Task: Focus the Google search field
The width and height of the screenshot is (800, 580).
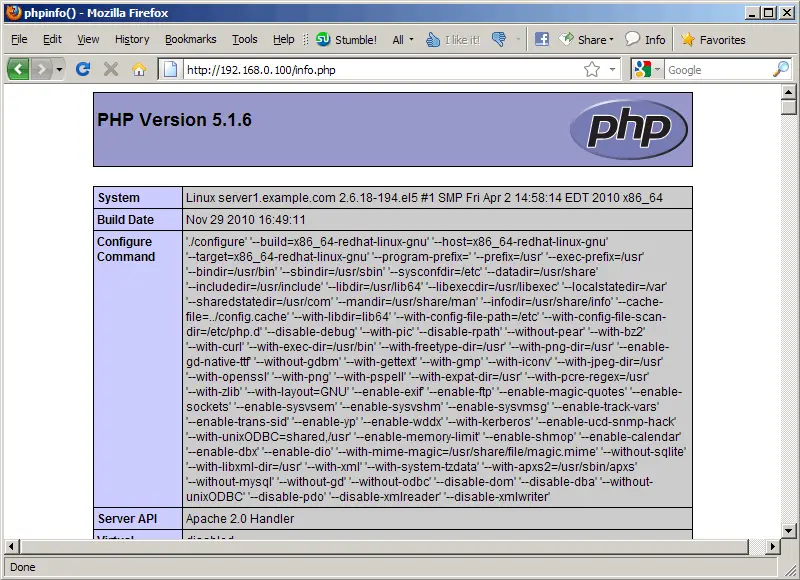Action: click(x=718, y=70)
